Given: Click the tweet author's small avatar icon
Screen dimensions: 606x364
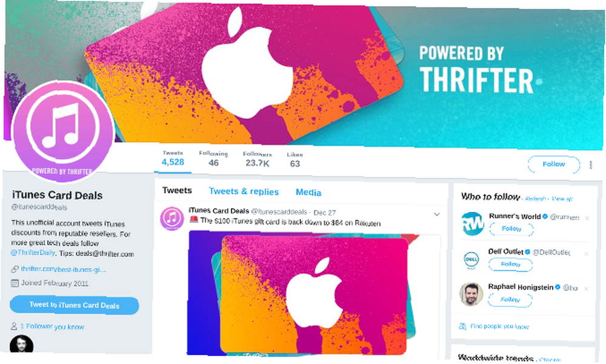Looking at the screenshot, I should pyautogui.click(x=171, y=218).
